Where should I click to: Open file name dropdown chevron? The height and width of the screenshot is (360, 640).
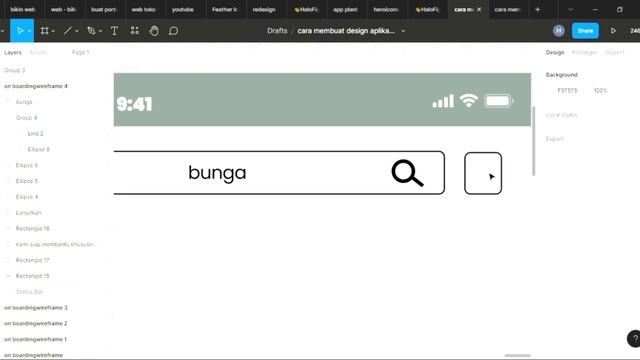pos(403,31)
